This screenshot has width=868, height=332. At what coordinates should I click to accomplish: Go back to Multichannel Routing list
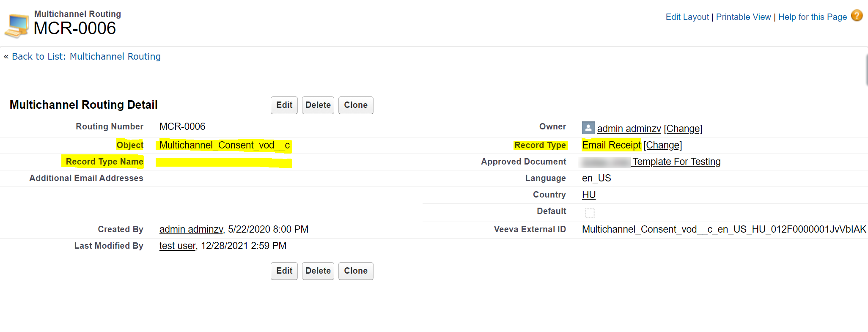point(86,57)
